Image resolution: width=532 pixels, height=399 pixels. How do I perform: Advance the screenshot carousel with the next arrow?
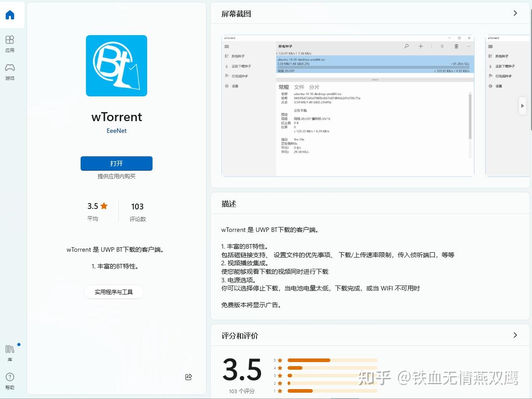point(522,106)
